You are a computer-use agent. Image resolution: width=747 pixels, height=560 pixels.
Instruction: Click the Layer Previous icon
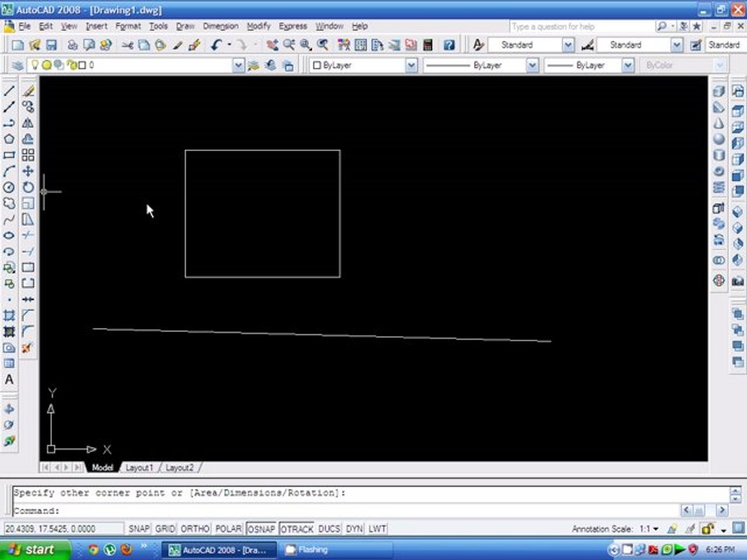(271, 65)
